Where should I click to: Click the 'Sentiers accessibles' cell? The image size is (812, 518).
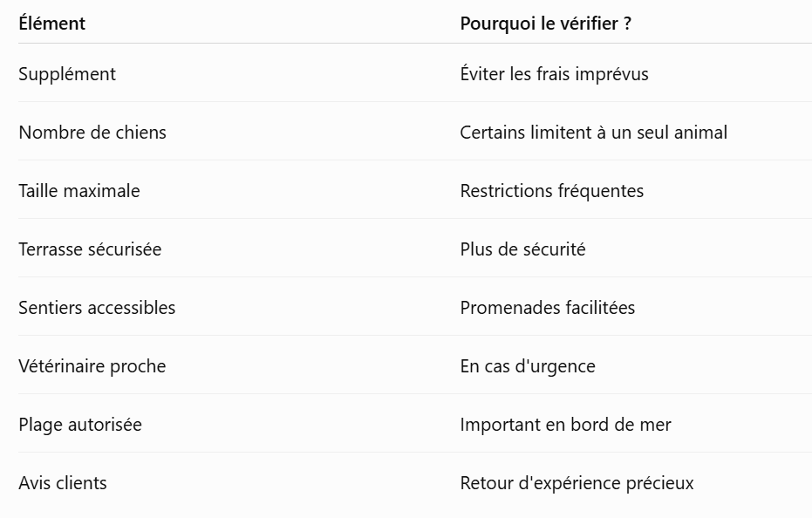pyautogui.click(x=97, y=308)
